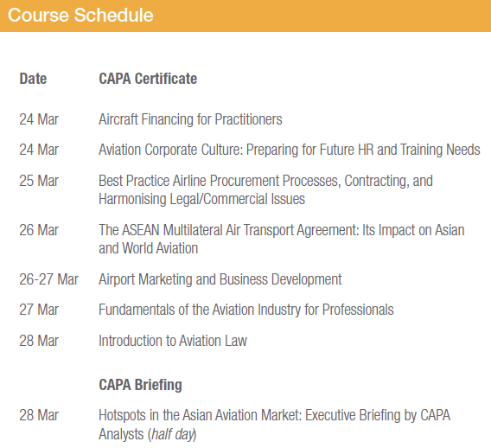Select Aviation Corporate Culture course title

click(290, 150)
